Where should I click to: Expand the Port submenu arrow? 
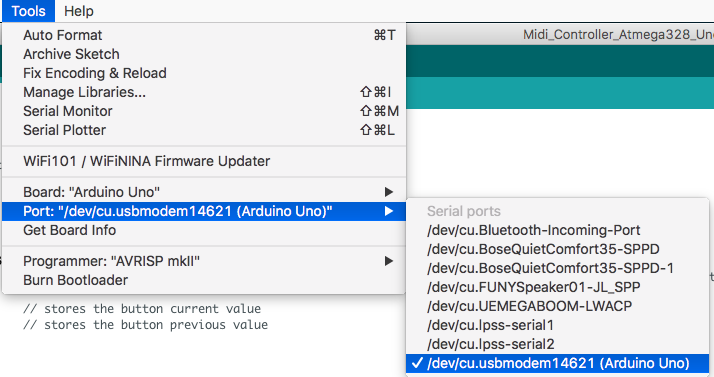388,211
